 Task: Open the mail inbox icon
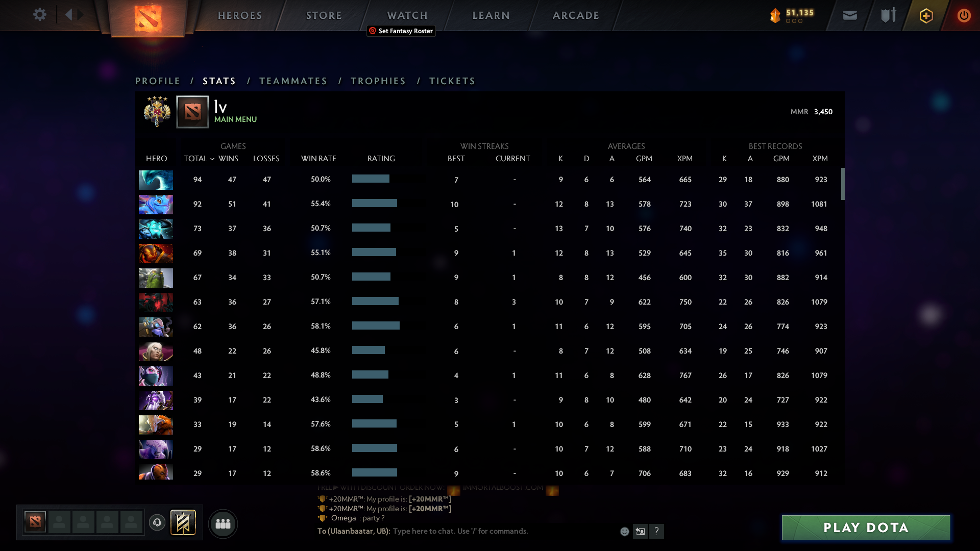(x=849, y=16)
